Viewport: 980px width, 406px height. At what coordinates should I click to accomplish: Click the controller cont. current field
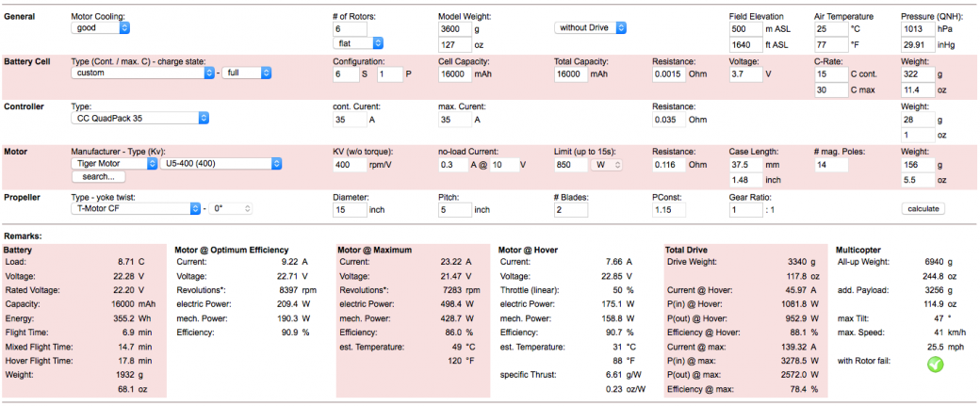[350, 120]
